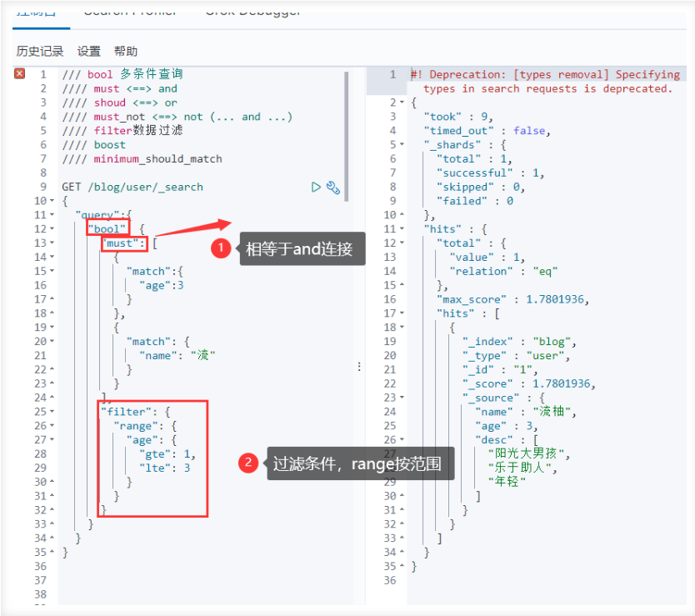
Task: Fold the "_shards" object in response
Action: click(x=402, y=144)
